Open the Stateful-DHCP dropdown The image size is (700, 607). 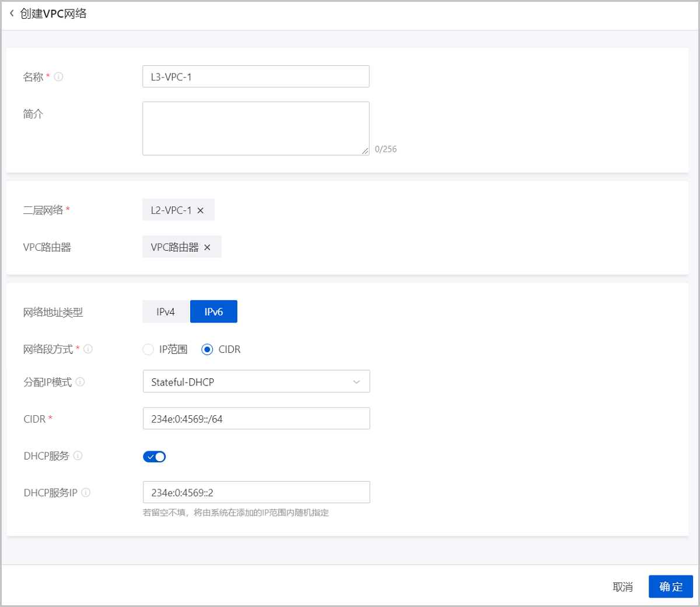pyautogui.click(x=256, y=381)
